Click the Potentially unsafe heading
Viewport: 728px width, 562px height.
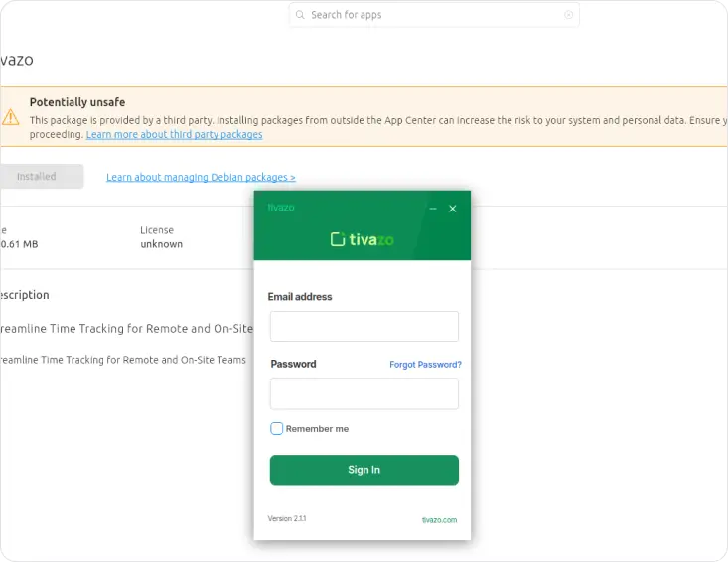pyautogui.click(x=77, y=102)
